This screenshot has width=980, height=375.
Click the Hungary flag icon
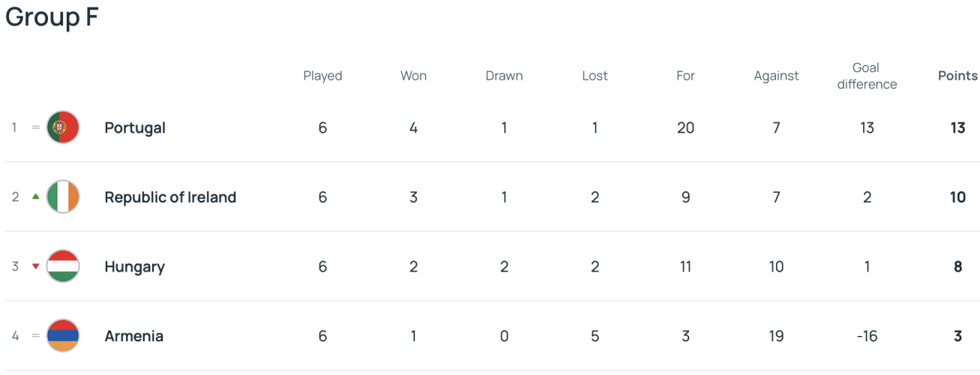coord(63,266)
